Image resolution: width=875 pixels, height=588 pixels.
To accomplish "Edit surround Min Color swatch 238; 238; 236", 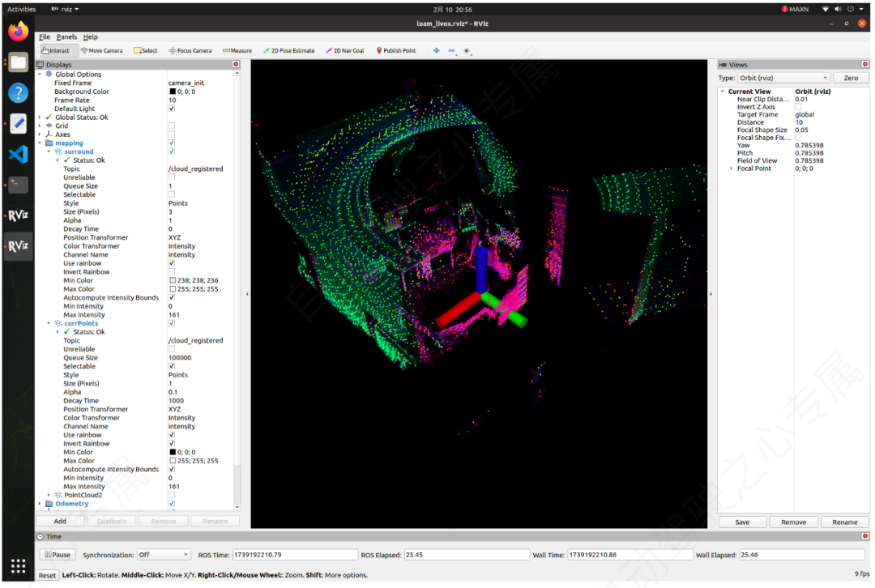I will [x=173, y=280].
